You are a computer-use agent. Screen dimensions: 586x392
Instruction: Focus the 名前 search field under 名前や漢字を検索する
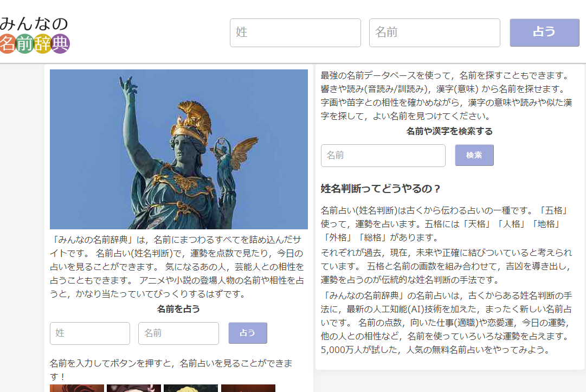coord(383,156)
